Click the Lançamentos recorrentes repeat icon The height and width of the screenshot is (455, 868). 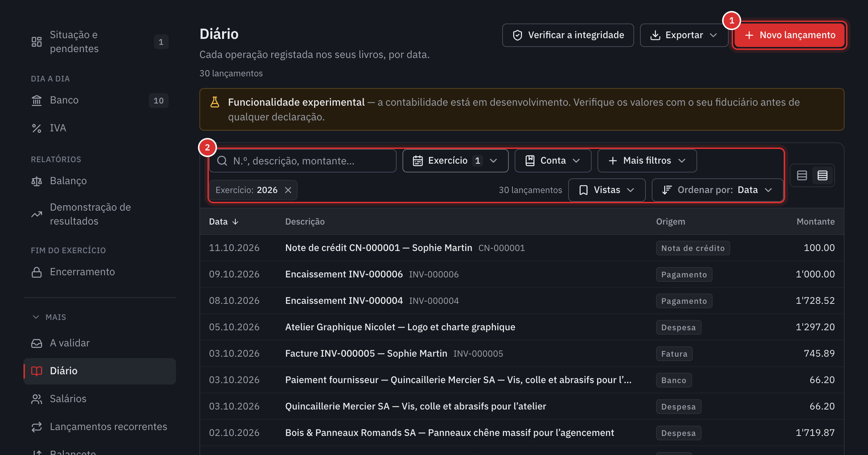pyautogui.click(x=37, y=427)
